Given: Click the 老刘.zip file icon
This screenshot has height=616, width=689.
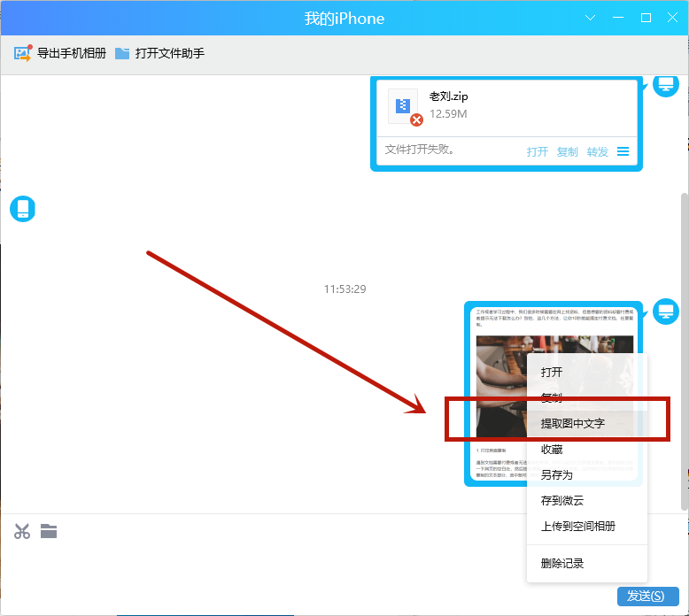Looking at the screenshot, I should click(x=403, y=106).
